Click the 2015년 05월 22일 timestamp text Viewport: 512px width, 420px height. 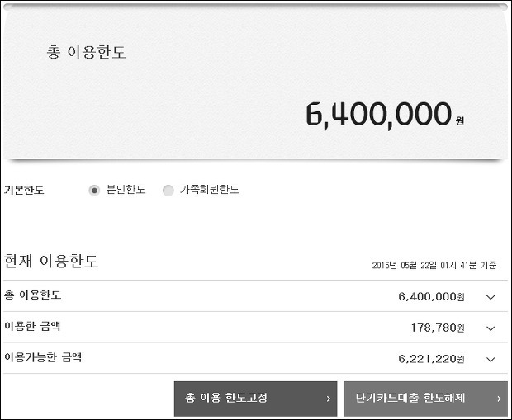(x=434, y=265)
